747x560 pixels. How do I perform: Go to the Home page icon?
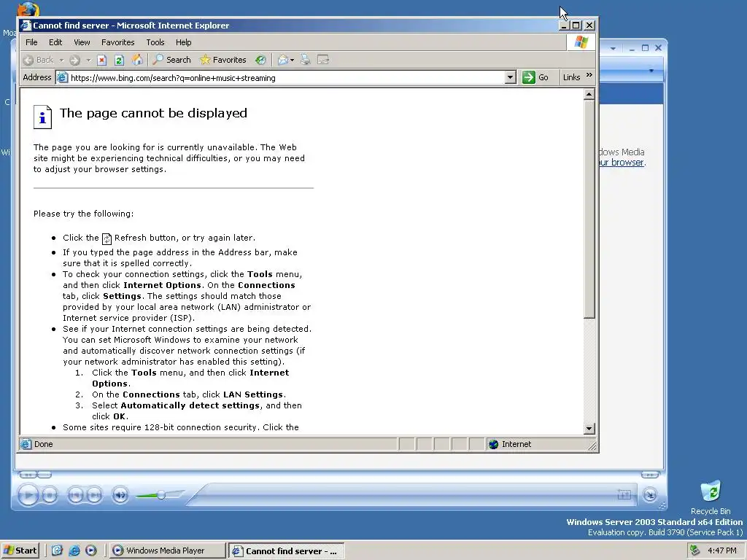pyautogui.click(x=137, y=60)
